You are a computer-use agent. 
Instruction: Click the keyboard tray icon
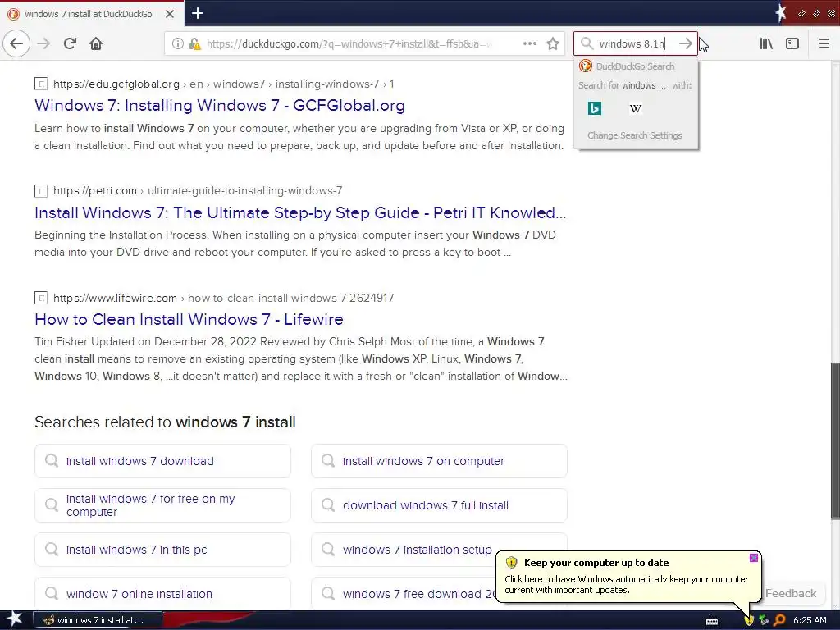pyautogui.click(x=712, y=621)
